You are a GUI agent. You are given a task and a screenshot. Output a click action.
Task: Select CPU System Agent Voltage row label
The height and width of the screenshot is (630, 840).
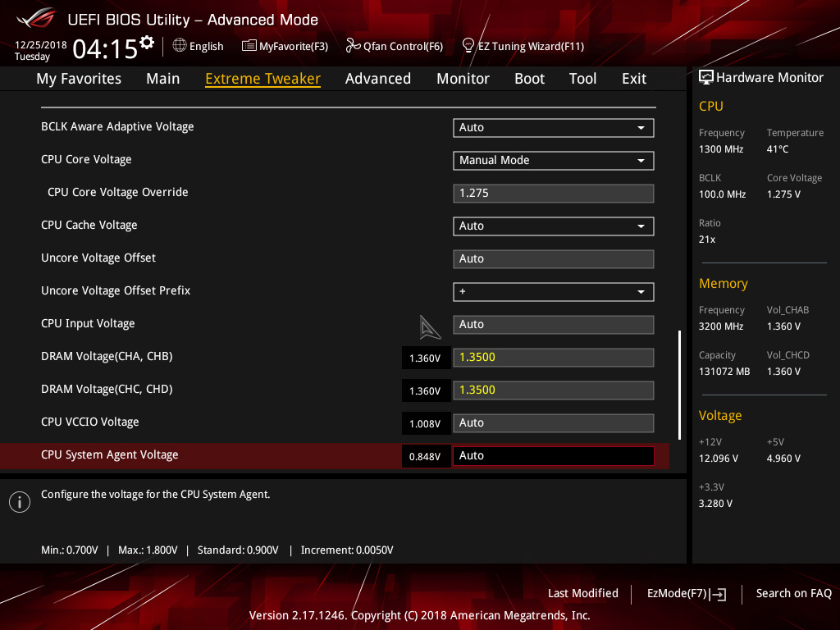point(110,454)
